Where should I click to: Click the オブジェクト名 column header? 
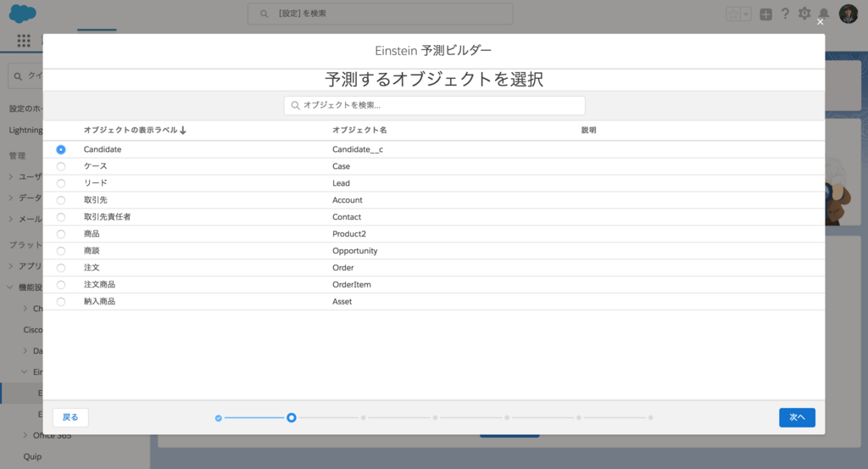click(359, 130)
